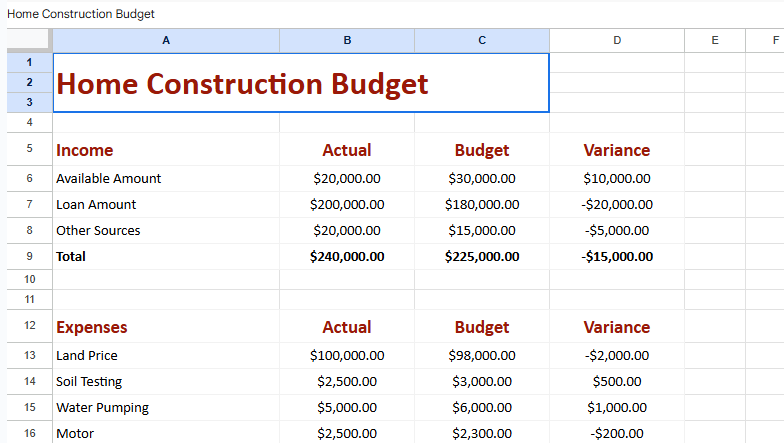Select the Water Pumping label cell

[x=166, y=407]
